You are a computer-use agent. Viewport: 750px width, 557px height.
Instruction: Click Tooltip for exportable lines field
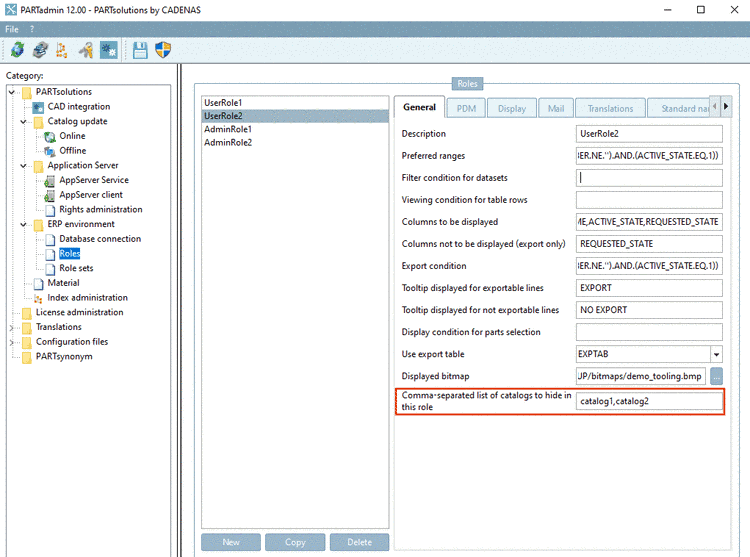click(x=649, y=288)
